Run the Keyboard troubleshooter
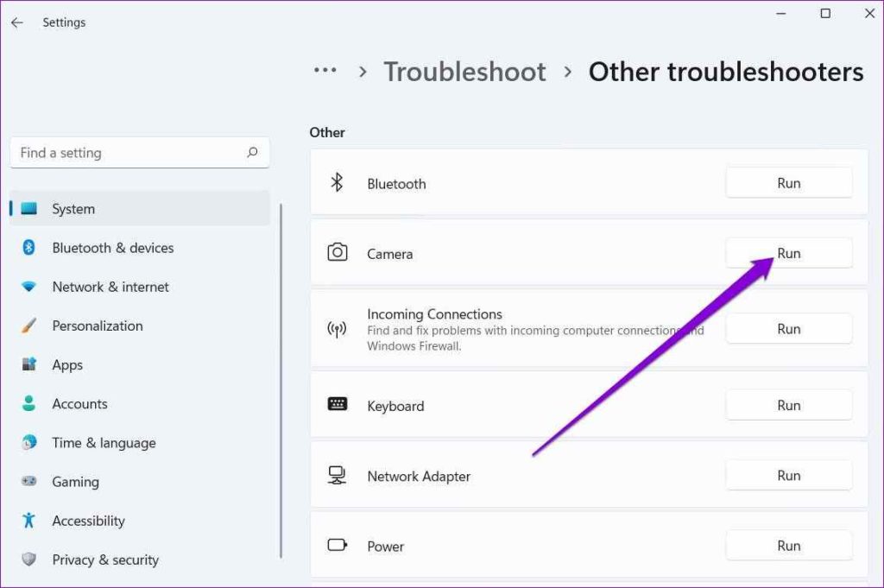884x588 pixels. [789, 405]
